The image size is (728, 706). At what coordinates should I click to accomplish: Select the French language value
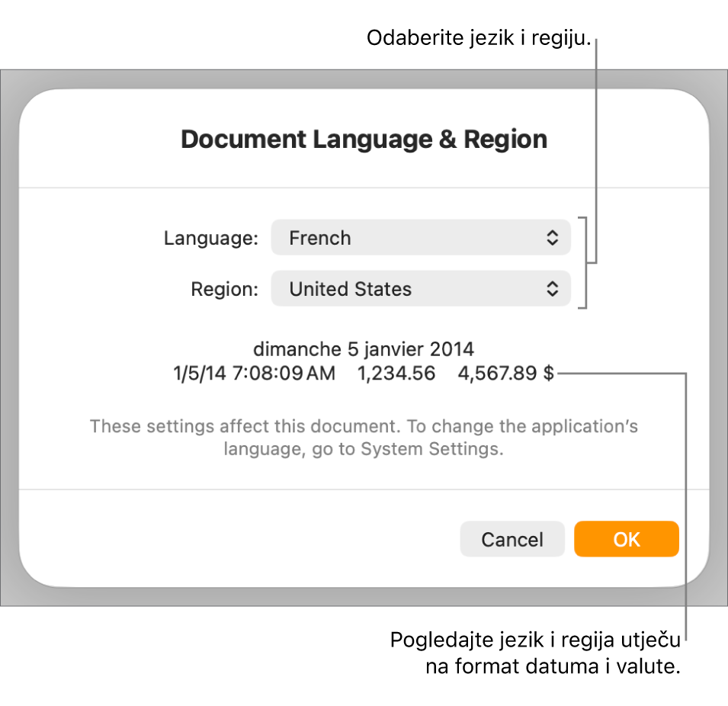click(x=319, y=238)
